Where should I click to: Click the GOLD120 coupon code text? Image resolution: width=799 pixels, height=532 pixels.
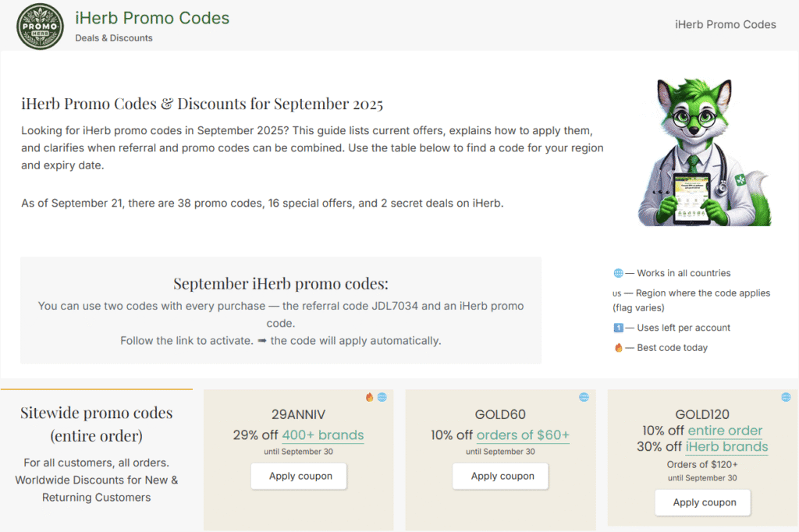coord(703,414)
